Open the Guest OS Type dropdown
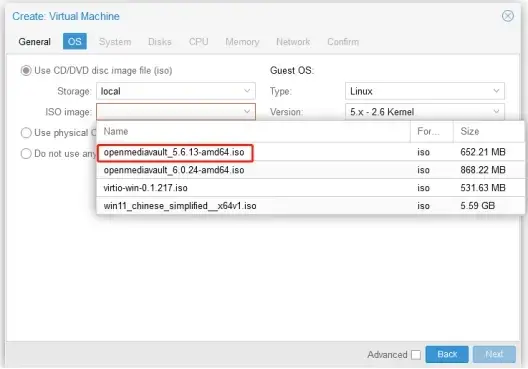 [x=425, y=91]
